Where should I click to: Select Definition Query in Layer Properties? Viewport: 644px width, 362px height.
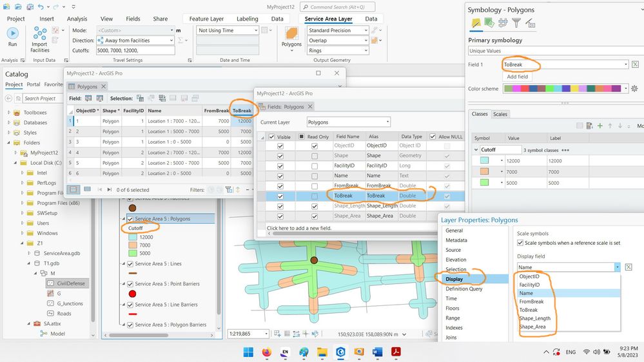463,289
